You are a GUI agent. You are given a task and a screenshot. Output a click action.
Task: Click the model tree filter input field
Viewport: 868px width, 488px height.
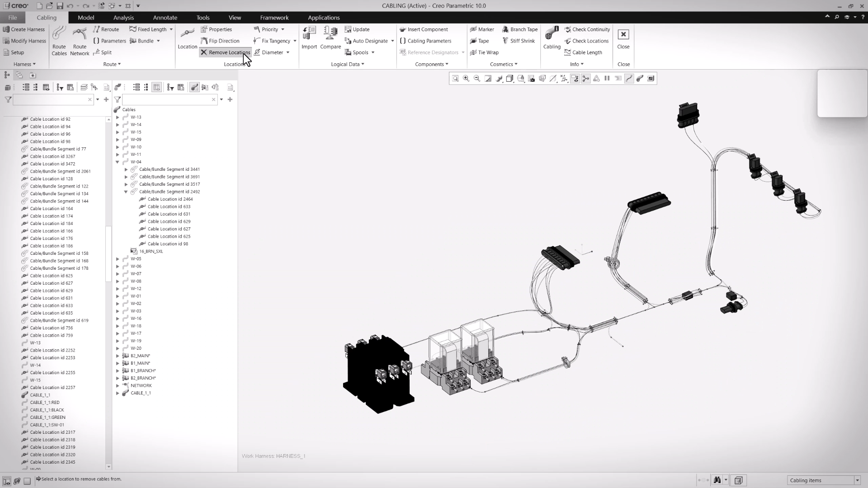pyautogui.click(x=53, y=99)
